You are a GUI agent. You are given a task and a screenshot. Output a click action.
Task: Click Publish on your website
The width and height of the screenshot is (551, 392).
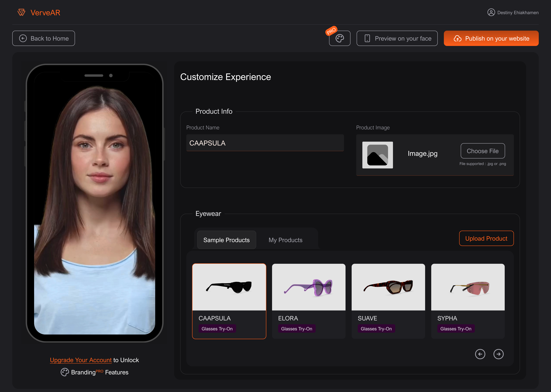point(491,38)
